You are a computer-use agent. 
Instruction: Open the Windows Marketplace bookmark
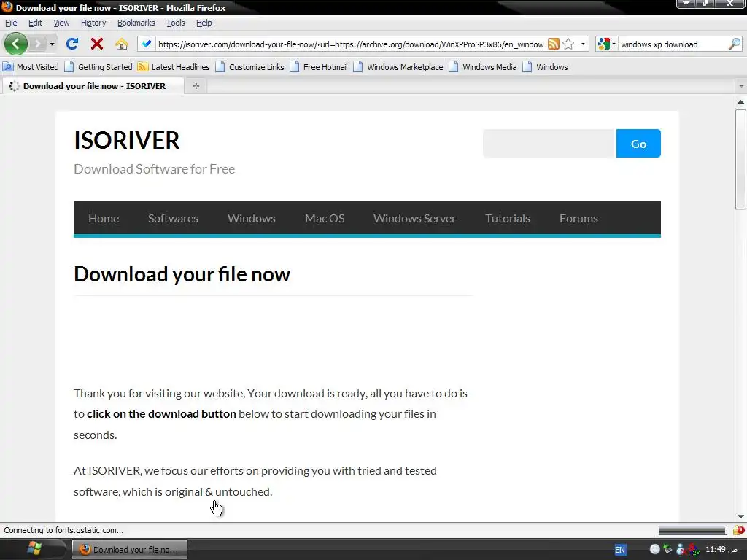tap(398, 67)
